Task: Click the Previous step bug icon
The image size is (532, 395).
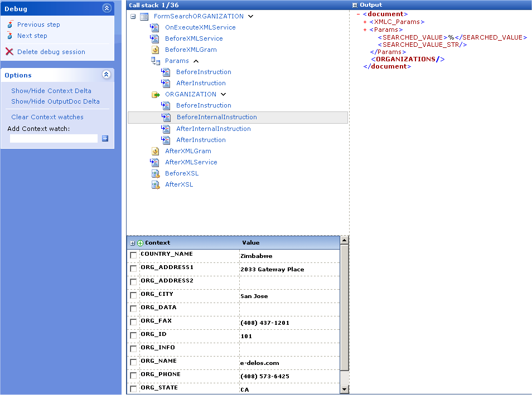Action: (10, 25)
